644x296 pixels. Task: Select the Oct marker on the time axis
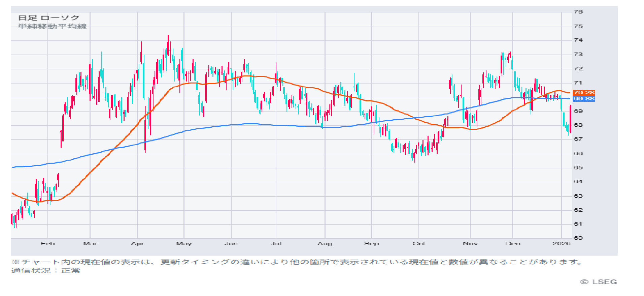coord(419,243)
